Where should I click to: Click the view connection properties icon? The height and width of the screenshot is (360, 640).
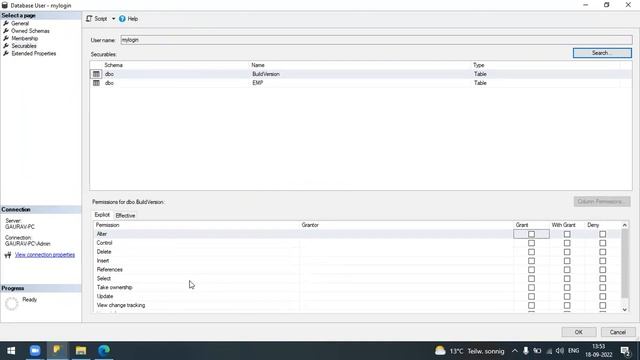pyautogui.click(x=8, y=255)
